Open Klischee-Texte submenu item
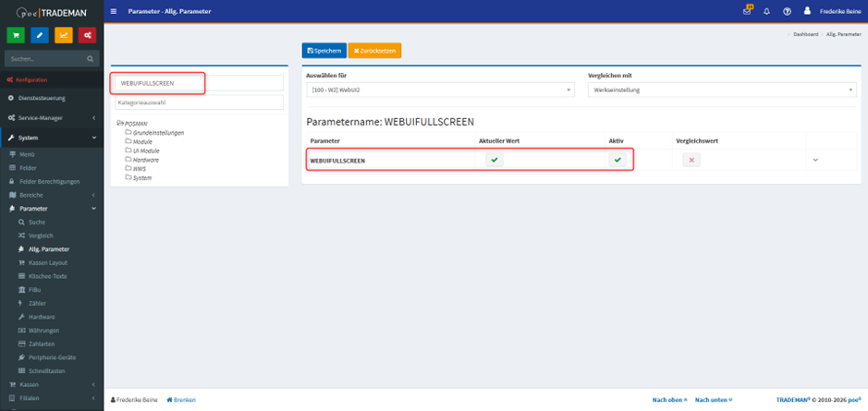 pos(52,276)
